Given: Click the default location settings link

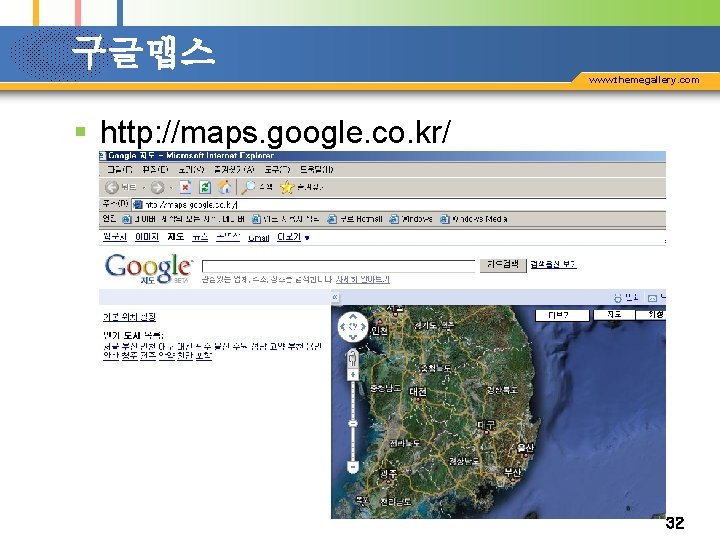Looking at the screenshot, I should [129, 317].
